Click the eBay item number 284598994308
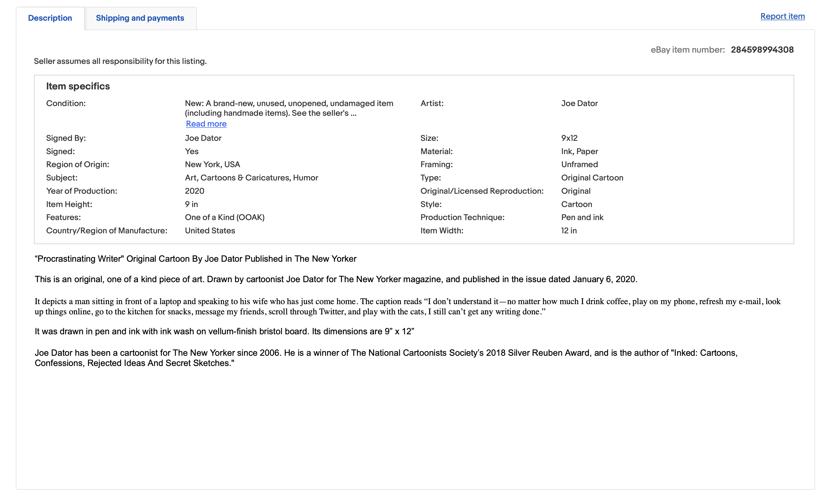The height and width of the screenshot is (504, 834). click(762, 50)
